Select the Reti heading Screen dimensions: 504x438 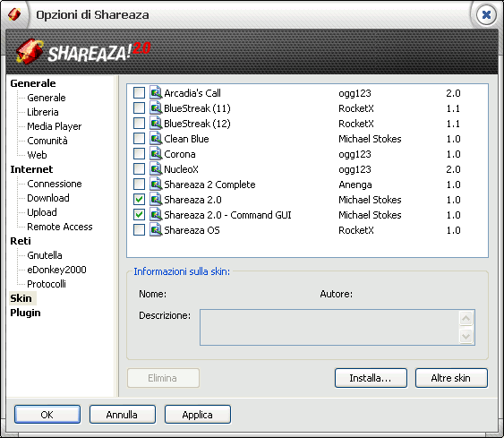(21, 241)
